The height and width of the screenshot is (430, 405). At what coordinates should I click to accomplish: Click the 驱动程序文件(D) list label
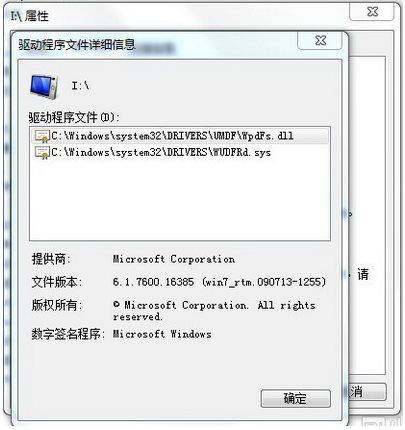point(74,117)
